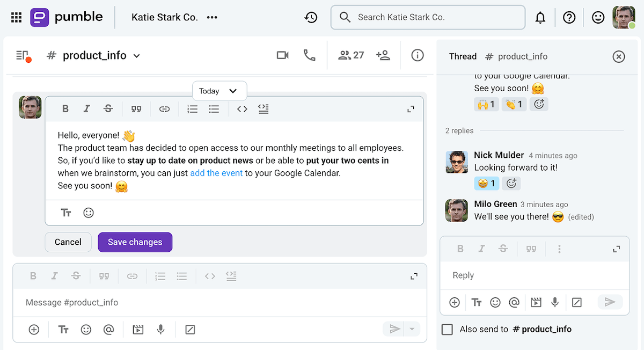Open channel details via info icon
The height and width of the screenshot is (350, 644).
tap(418, 55)
